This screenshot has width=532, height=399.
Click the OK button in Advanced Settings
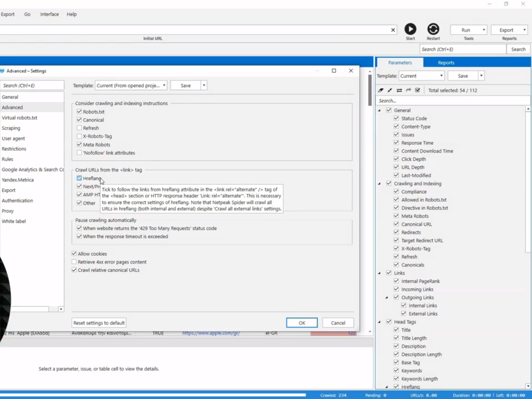[302, 322]
